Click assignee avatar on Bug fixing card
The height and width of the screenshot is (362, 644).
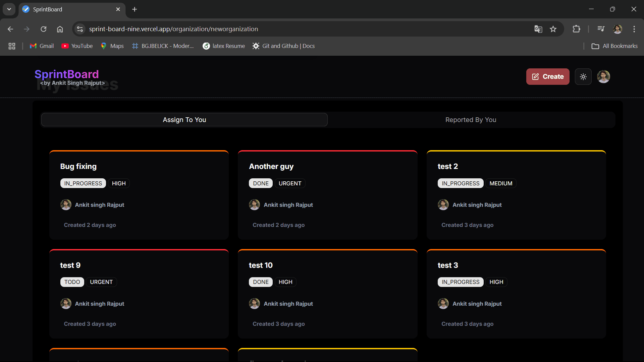coord(66,204)
